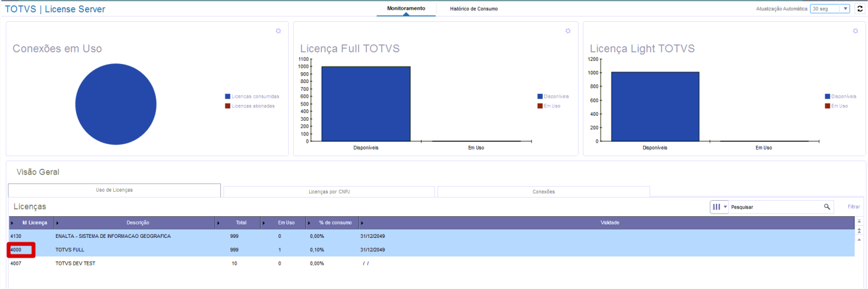Click Disponíveis legend entry in Licença Light chart

[840, 97]
